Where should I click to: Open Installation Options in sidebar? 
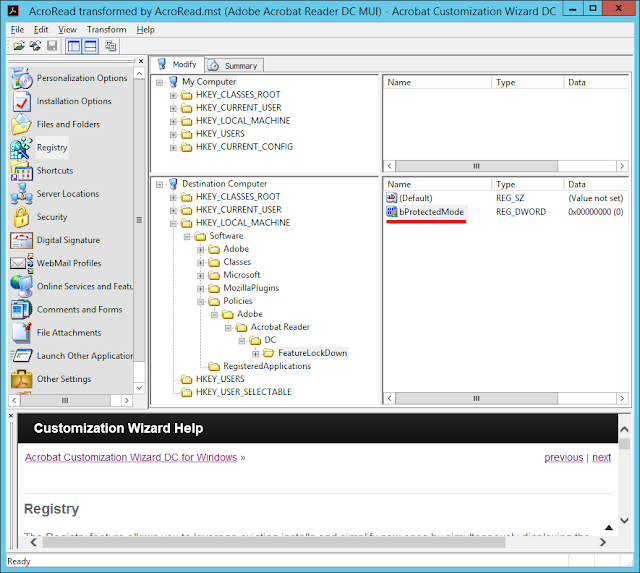tap(74, 101)
